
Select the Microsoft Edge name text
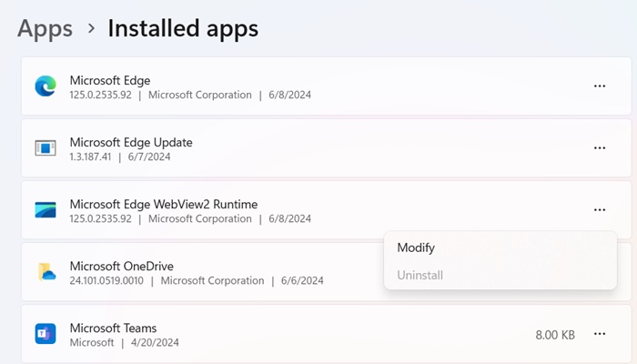point(110,80)
